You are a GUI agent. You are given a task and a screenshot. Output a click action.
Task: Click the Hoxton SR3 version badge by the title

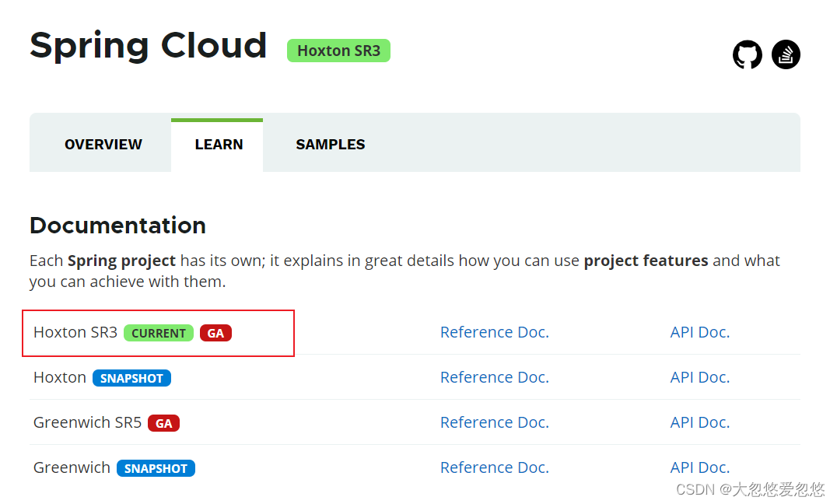(338, 51)
